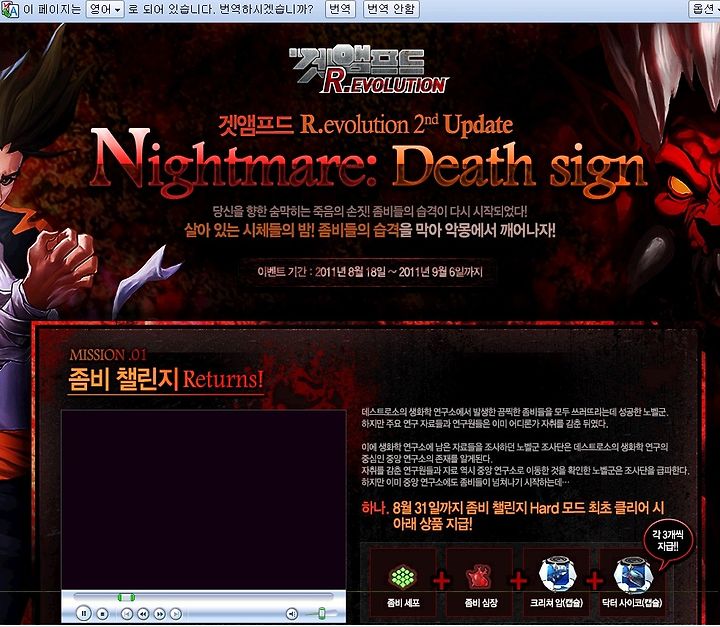720x627 pixels.
Task: Rewind the video with the rewind button
Action: [143, 614]
